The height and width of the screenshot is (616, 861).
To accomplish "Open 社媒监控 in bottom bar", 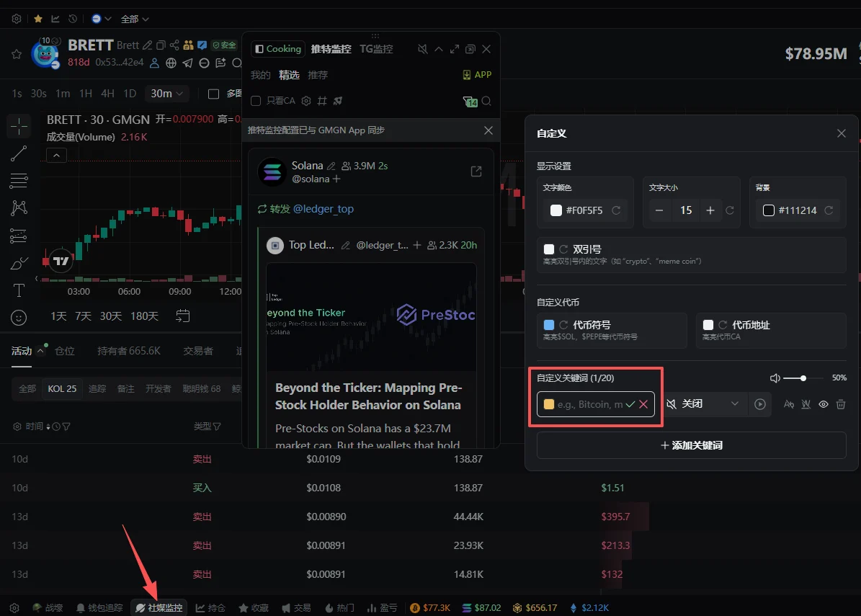I will click(x=159, y=608).
